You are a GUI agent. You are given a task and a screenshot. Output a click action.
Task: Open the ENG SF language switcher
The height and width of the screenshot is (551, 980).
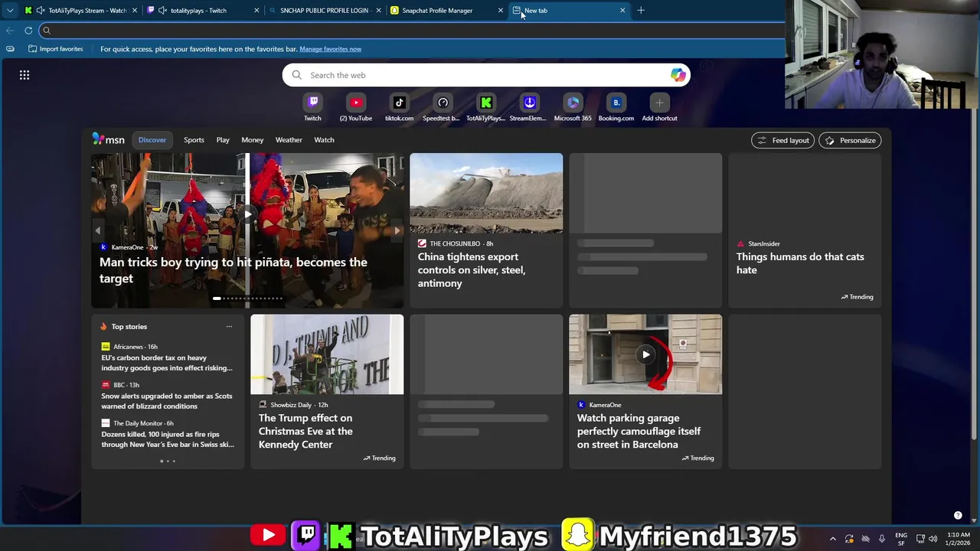[x=901, y=539]
